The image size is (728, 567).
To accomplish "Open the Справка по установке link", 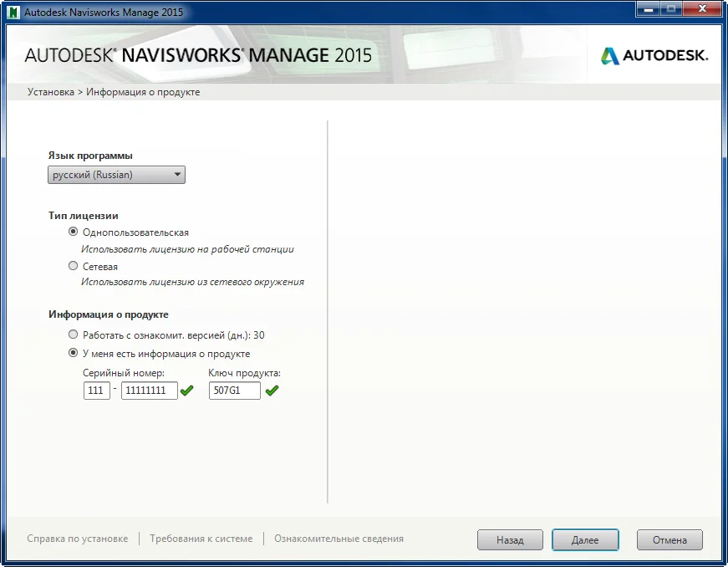I will [x=78, y=539].
